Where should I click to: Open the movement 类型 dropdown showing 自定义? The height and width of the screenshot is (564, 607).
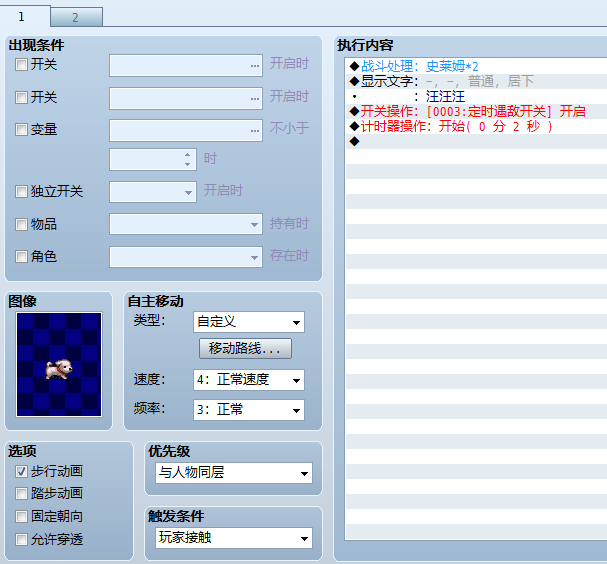(249, 322)
